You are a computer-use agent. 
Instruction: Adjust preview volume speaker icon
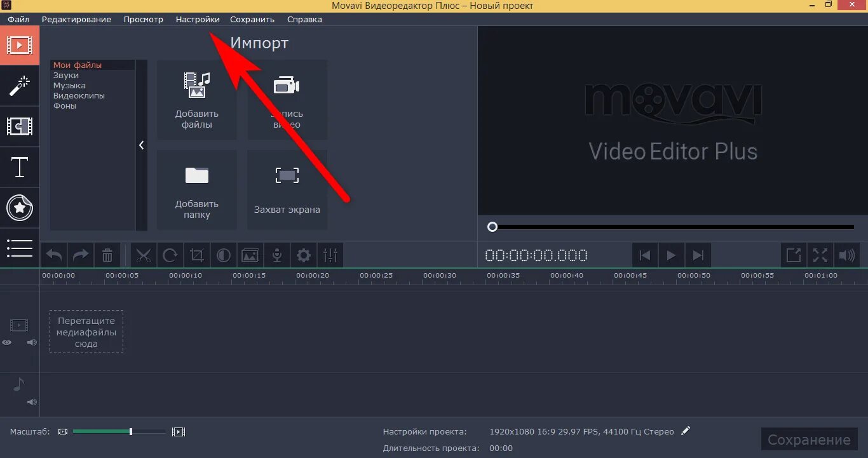click(x=847, y=255)
